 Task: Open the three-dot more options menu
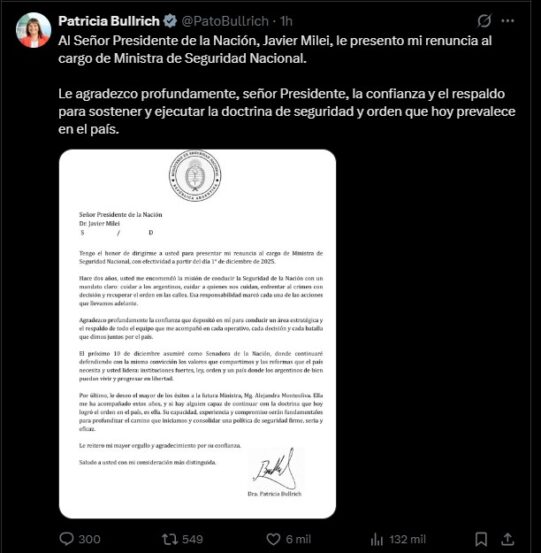tap(508, 21)
